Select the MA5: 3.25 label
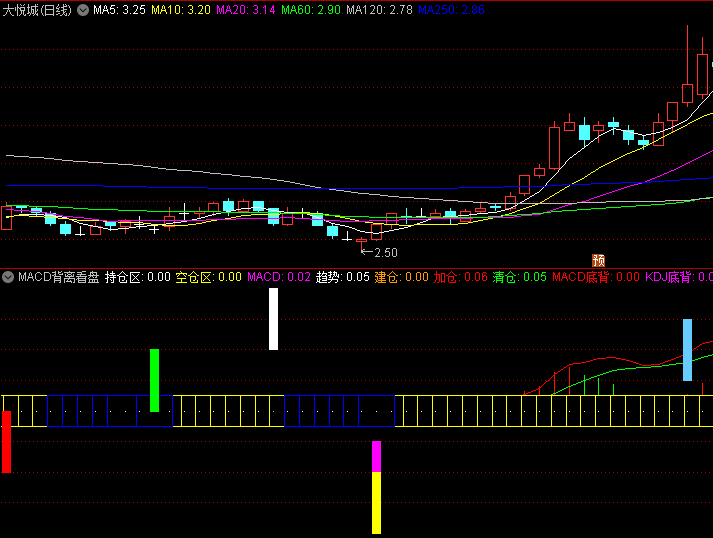The image size is (713, 538). point(119,10)
